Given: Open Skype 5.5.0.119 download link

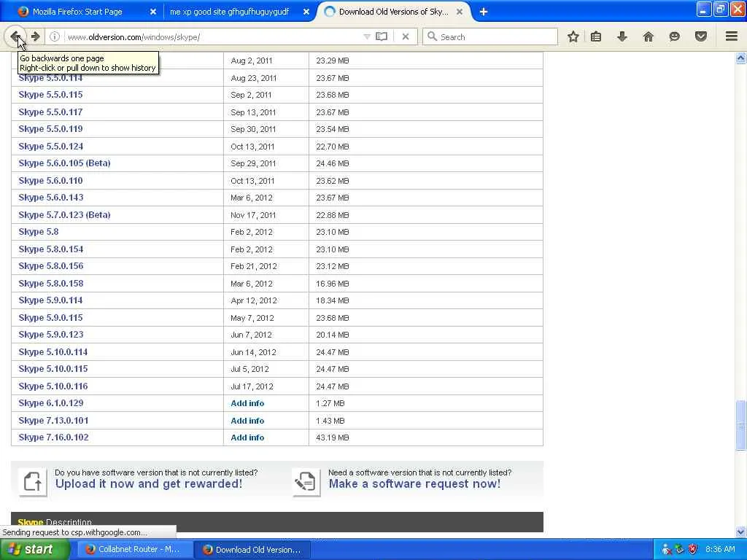Looking at the screenshot, I should point(50,129).
